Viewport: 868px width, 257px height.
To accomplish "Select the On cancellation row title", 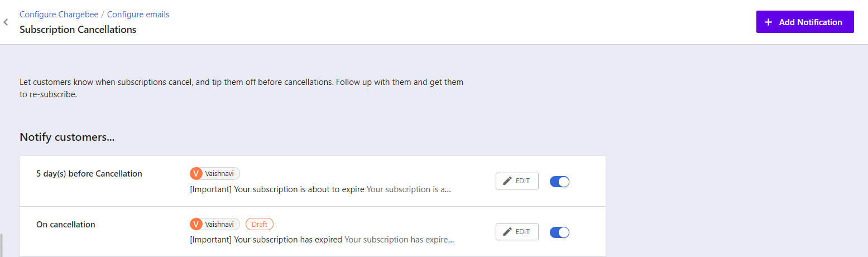I will (x=66, y=225).
